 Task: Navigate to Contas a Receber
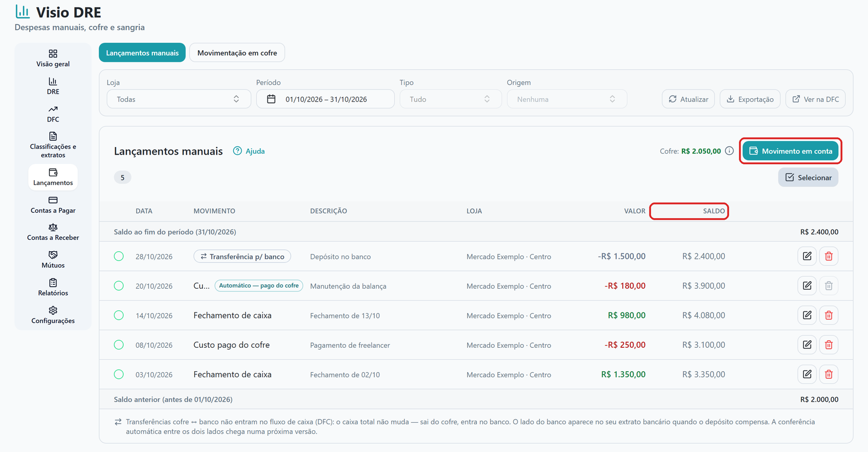(x=53, y=232)
